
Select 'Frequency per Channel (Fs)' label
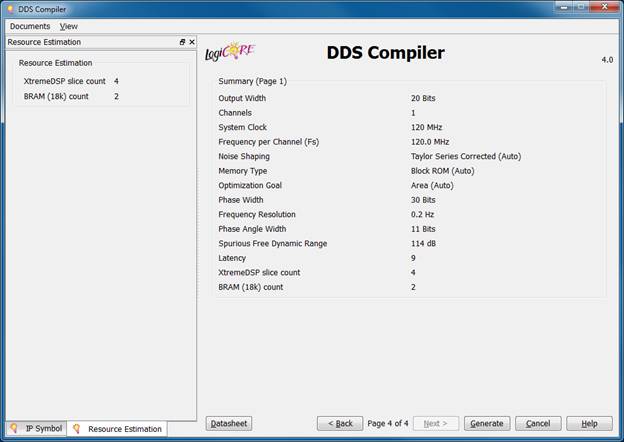pos(269,142)
